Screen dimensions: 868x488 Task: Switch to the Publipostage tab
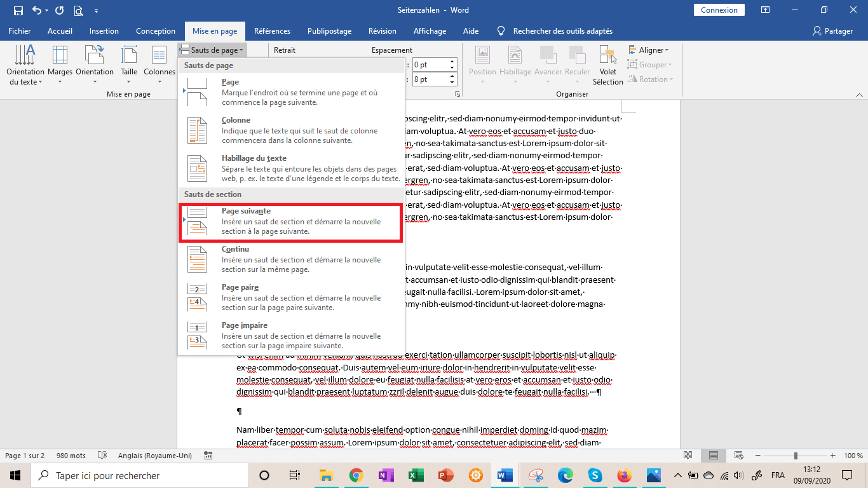(329, 30)
